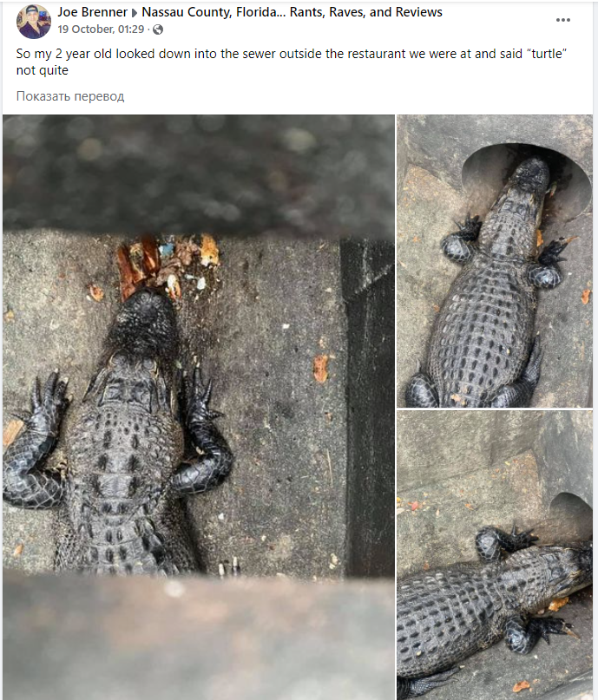
Task: Click the three-dot post options menu
Action: pyautogui.click(x=562, y=20)
